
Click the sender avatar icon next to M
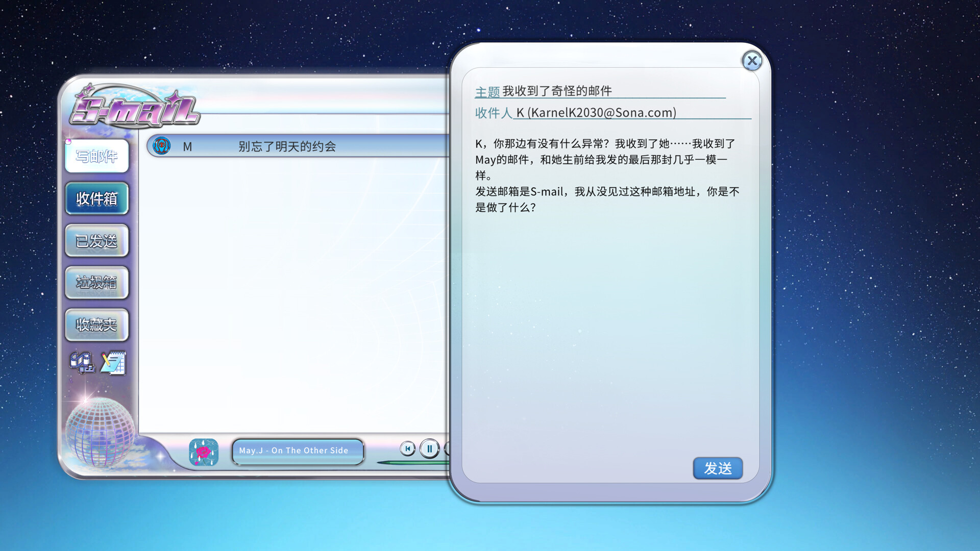point(161,145)
